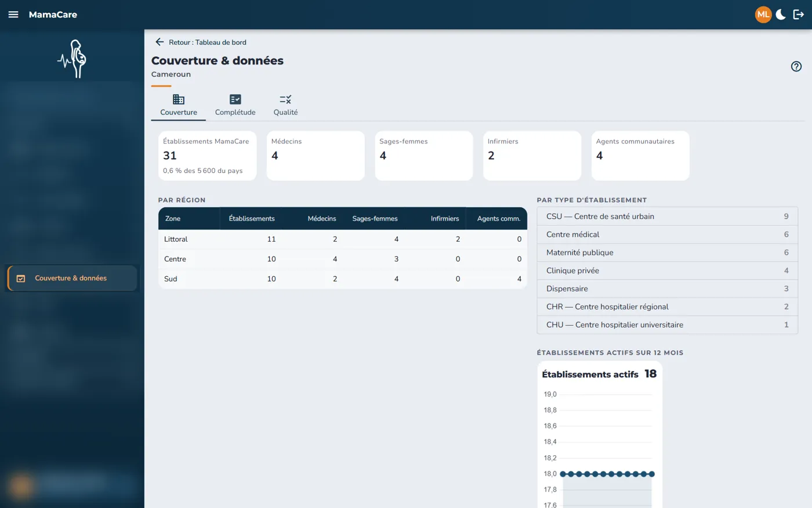
Task: Sort the table by the Établissements column
Action: [x=252, y=218]
